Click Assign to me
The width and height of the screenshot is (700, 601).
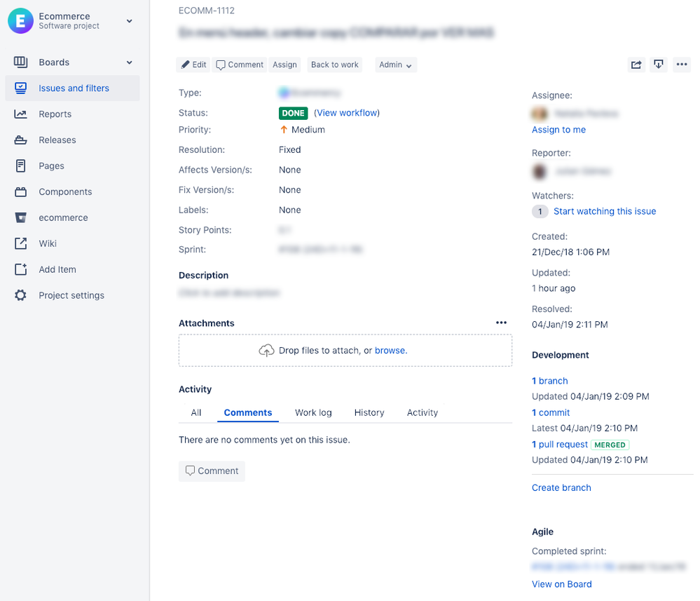tap(558, 130)
